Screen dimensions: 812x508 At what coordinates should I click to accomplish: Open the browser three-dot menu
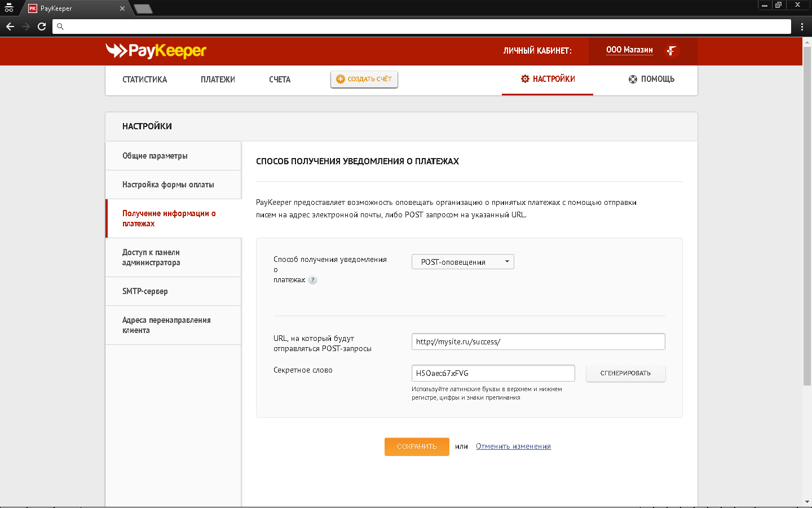coord(802,27)
